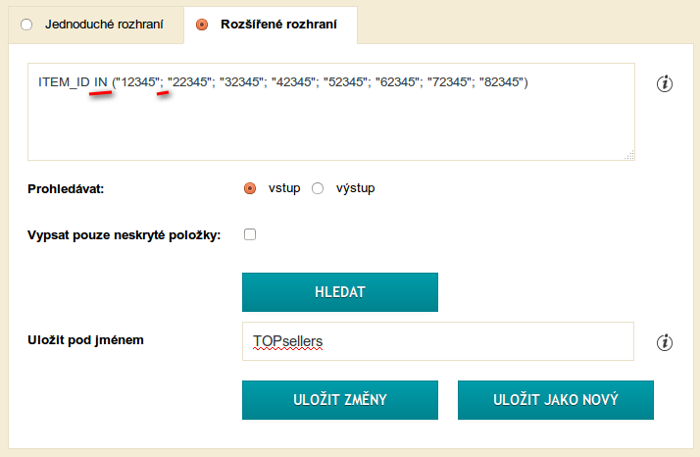Click the Prohledávat label
The width and height of the screenshot is (700, 457).
pos(66,188)
